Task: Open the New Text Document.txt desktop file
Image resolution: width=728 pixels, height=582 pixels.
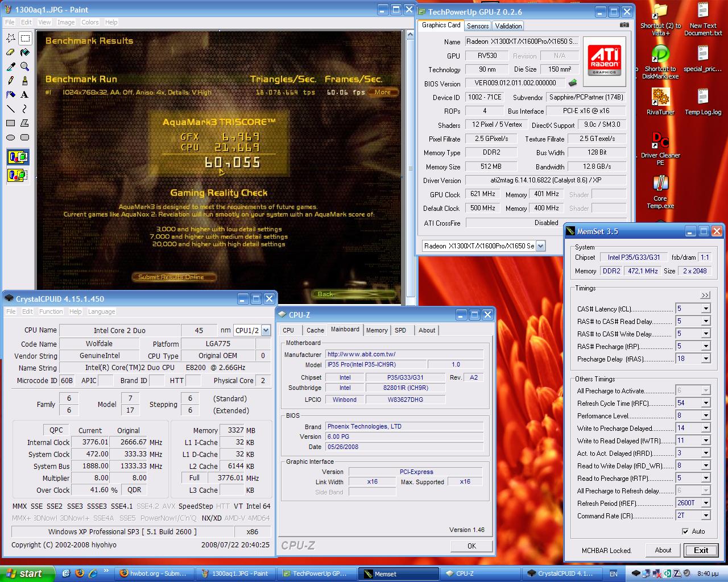Action: tap(703, 19)
